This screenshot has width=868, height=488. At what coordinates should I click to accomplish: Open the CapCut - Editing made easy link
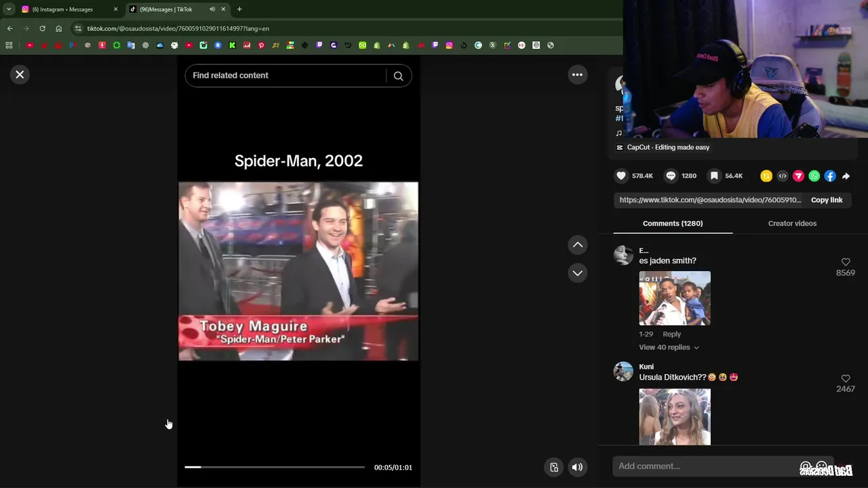pyautogui.click(x=668, y=147)
